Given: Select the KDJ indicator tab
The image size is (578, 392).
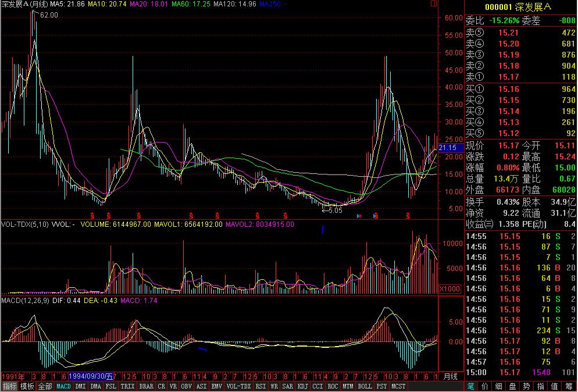Looking at the screenshot, I should [303, 386].
